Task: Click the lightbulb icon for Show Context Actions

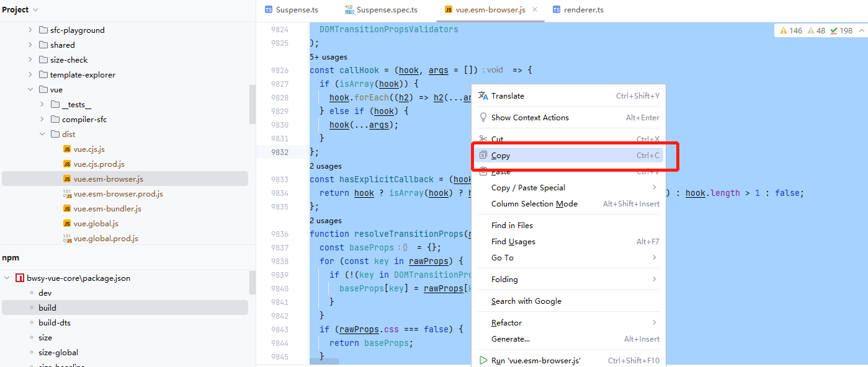Action: pyautogui.click(x=482, y=117)
